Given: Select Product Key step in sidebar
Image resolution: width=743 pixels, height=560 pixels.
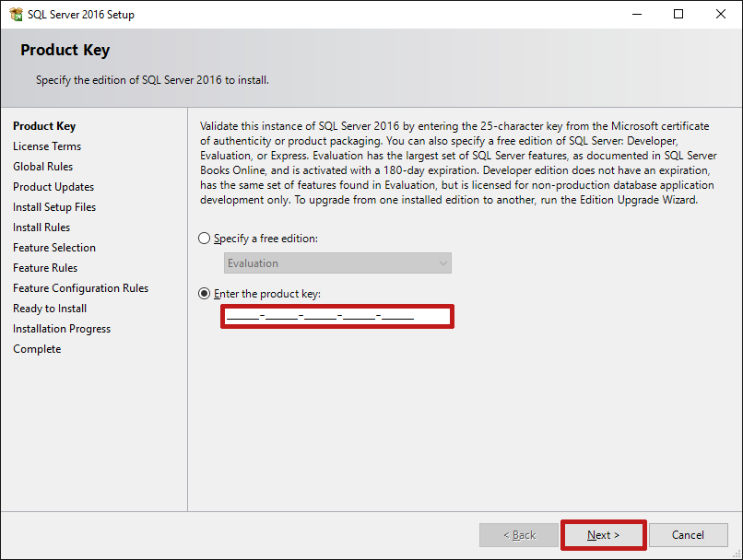Looking at the screenshot, I should click(44, 126).
